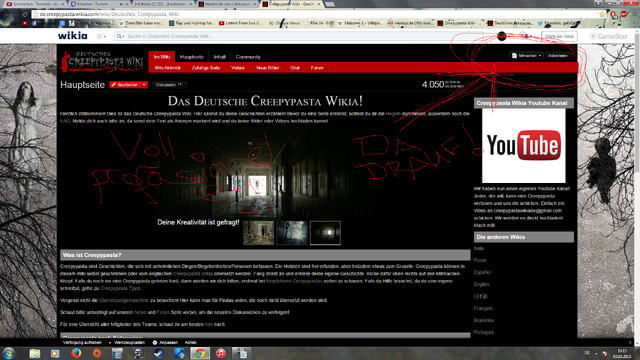Open the Adblock extension icon

point(623,14)
